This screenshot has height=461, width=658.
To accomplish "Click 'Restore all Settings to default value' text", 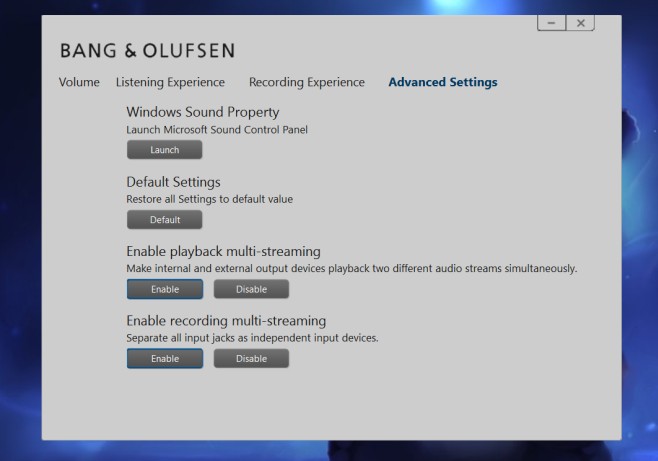I will [209, 199].
